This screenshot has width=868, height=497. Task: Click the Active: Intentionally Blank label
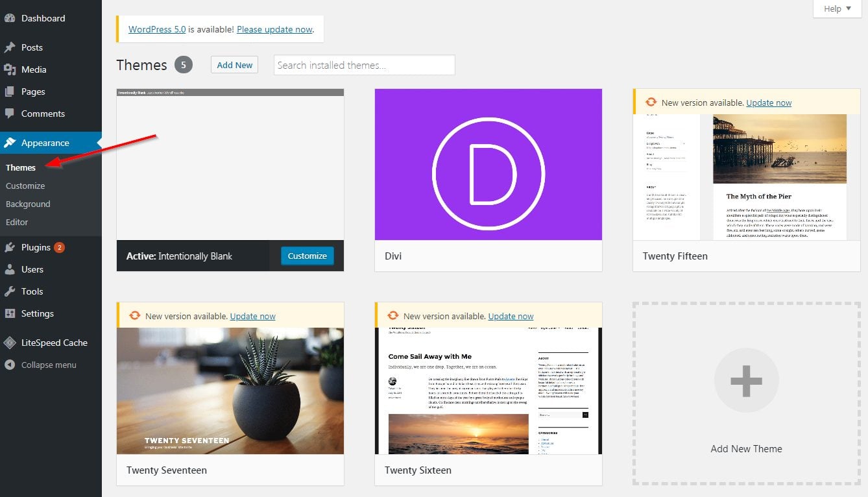(x=179, y=256)
